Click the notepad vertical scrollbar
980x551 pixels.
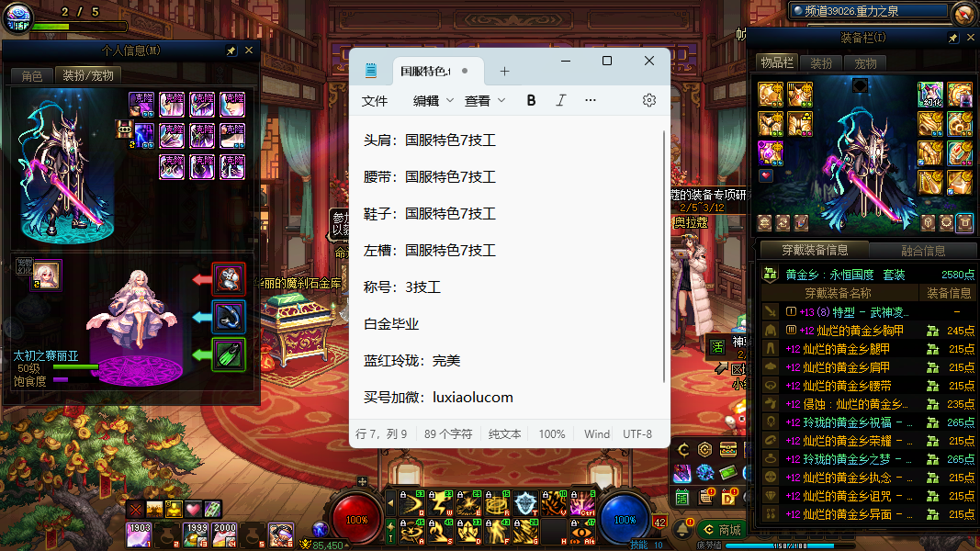(664, 257)
